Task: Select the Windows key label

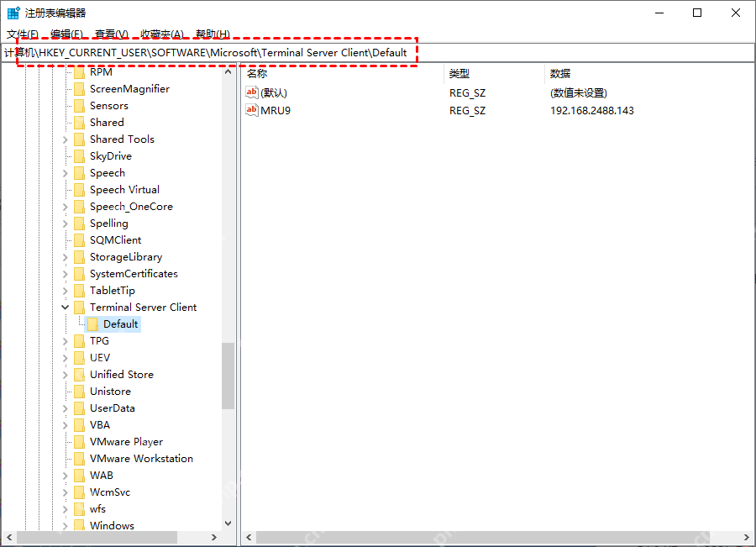Action: 112,525
